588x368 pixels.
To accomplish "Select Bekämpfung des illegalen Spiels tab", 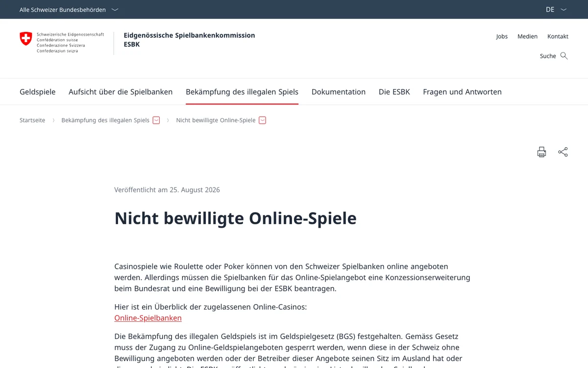I will [x=242, y=92].
